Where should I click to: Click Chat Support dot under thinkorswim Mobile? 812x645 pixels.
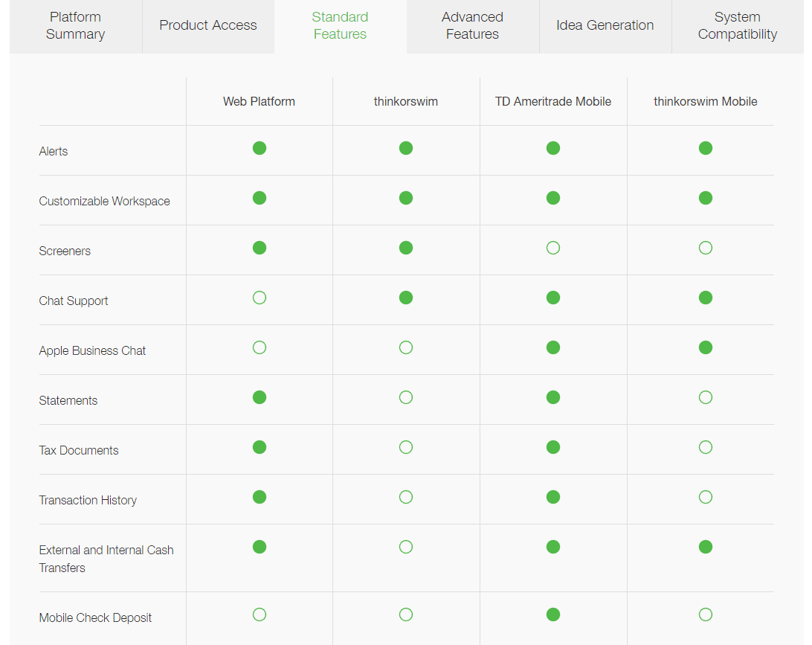[706, 298]
